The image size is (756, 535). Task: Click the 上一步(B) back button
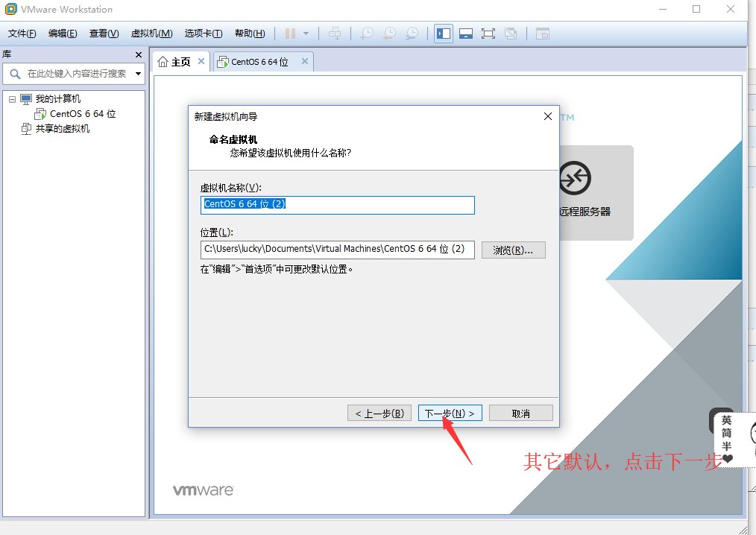(379, 413)
